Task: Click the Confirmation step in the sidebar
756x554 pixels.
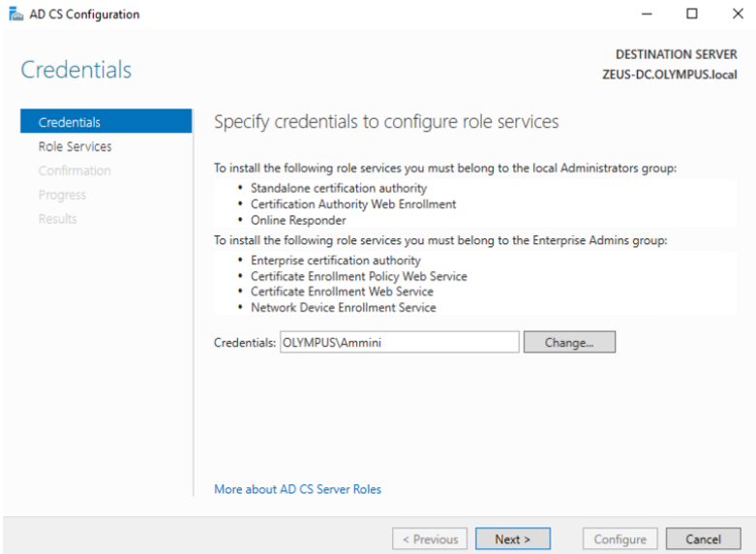Action: pos(75,170)
